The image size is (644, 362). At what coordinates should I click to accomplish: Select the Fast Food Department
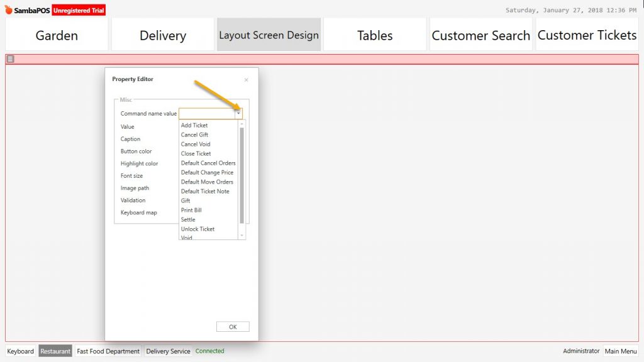click(x=108, y=351)
